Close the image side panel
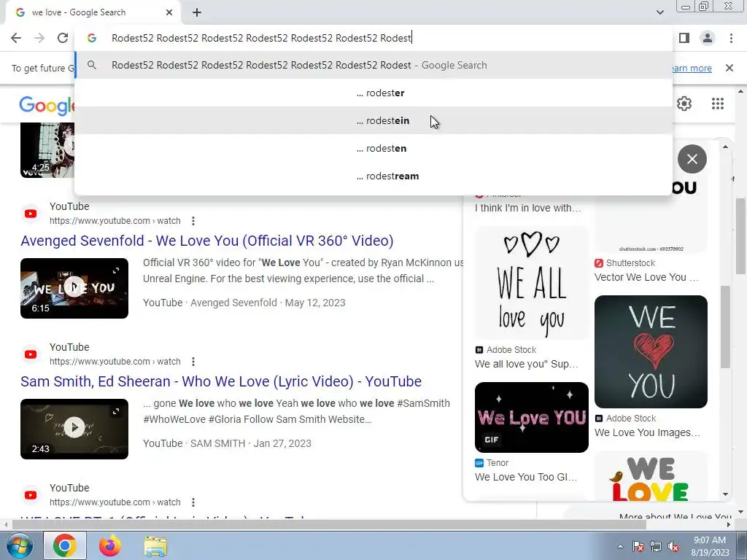747x560 pixels. 692,159
